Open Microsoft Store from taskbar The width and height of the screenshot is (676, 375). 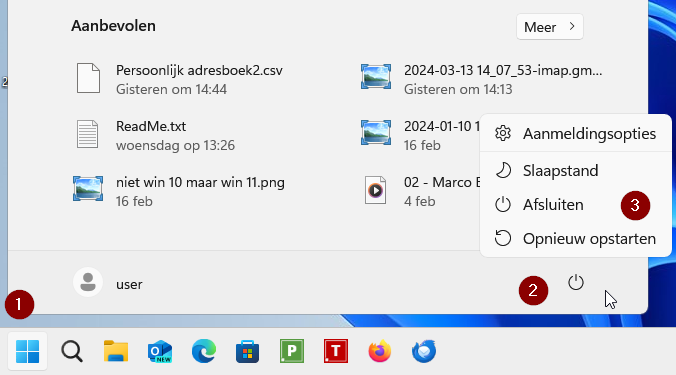(248, 351)
